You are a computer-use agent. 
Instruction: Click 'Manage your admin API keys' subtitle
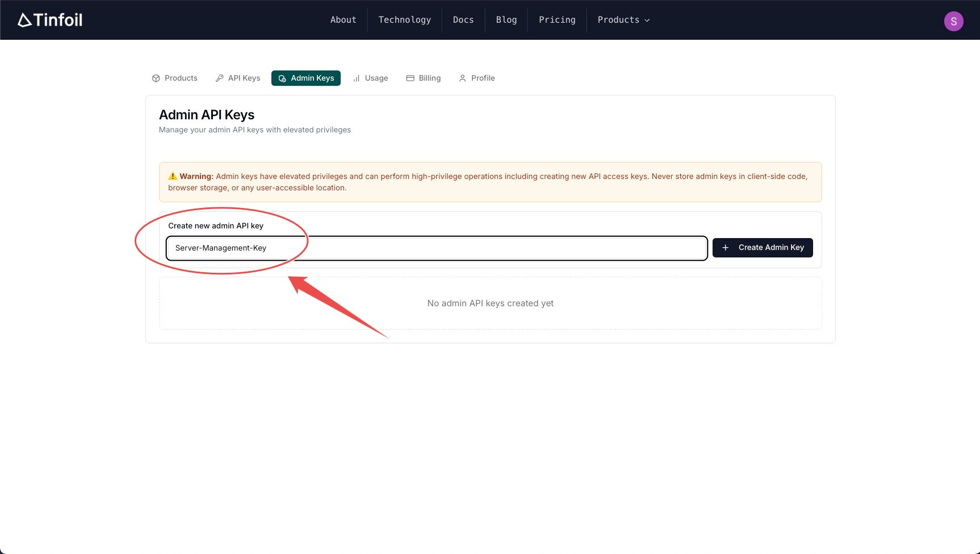[x=255, y=130]
